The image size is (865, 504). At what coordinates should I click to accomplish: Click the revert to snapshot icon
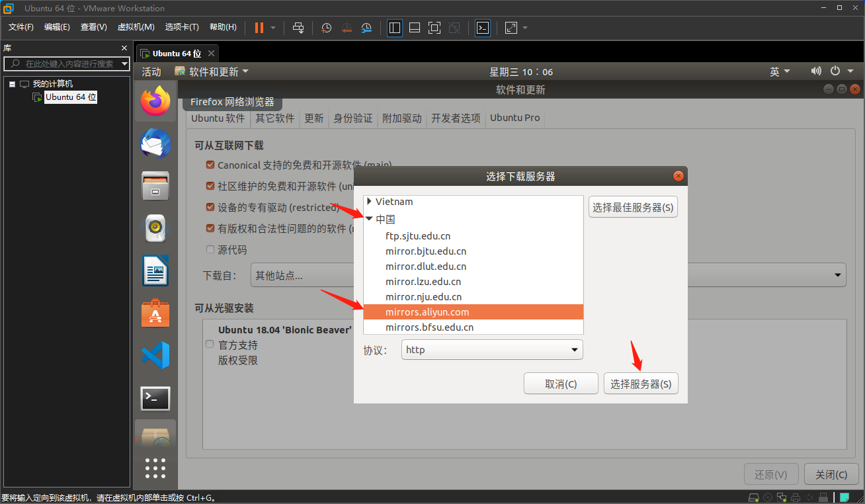click(x=347, y=28)
